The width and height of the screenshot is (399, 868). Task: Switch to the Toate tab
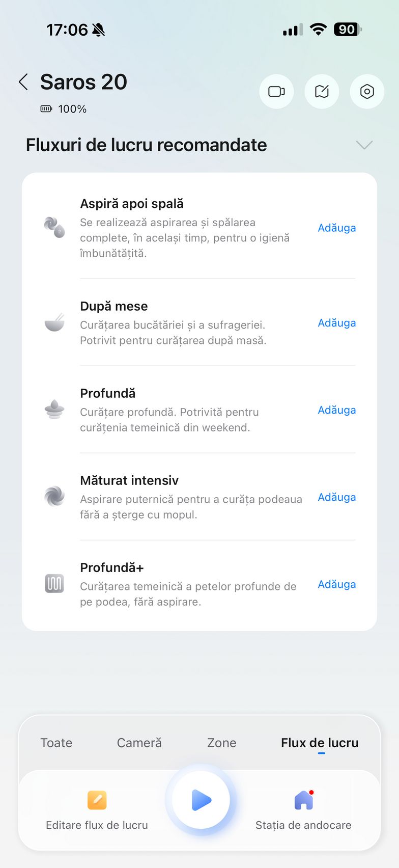56,743
